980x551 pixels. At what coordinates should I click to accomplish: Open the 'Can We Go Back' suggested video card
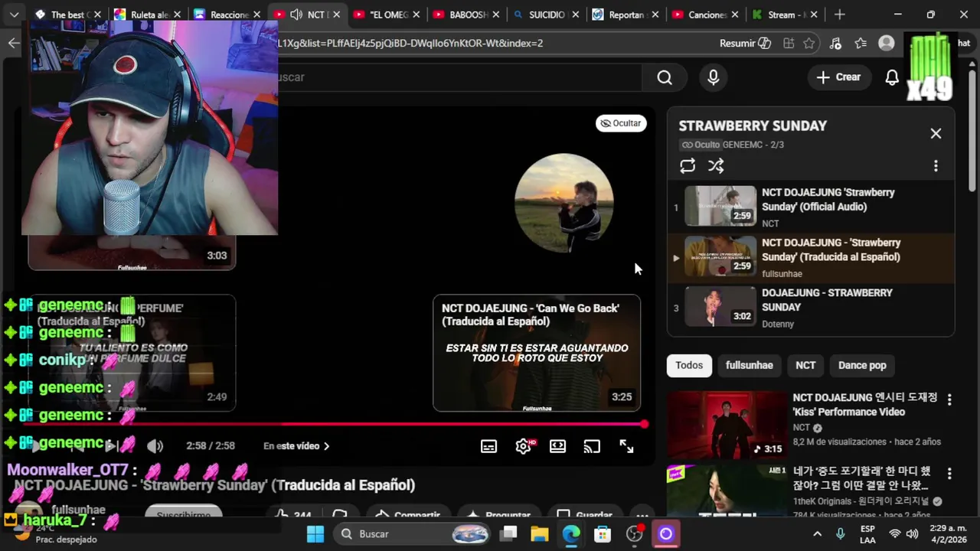(537, 353)
